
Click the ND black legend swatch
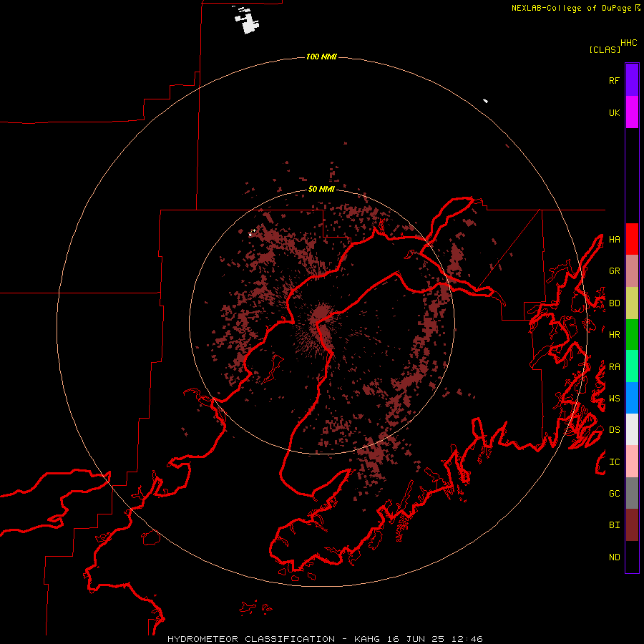[632, 557]
